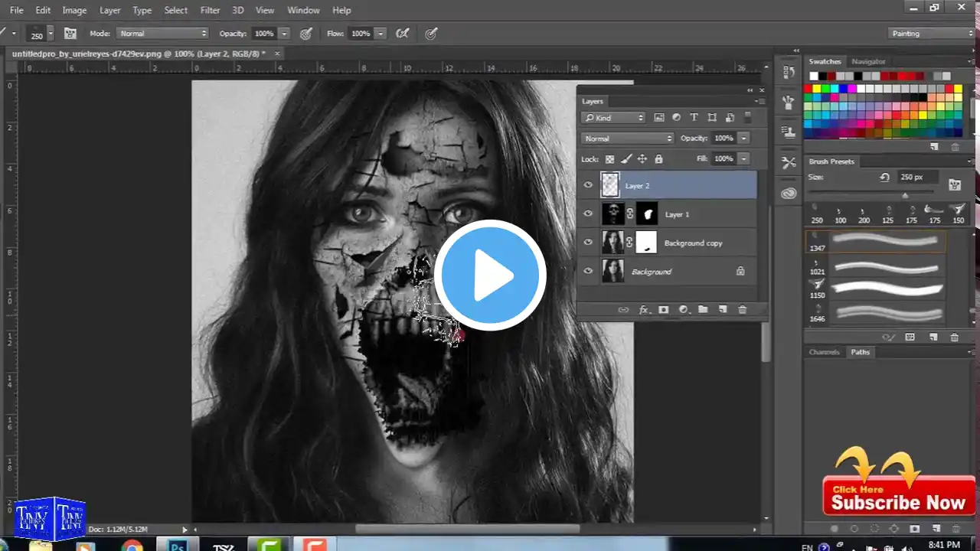Open the Kind filter dropdown
Image resolution: width=980 pixels, height=551 pixels.
coord(612,117)
